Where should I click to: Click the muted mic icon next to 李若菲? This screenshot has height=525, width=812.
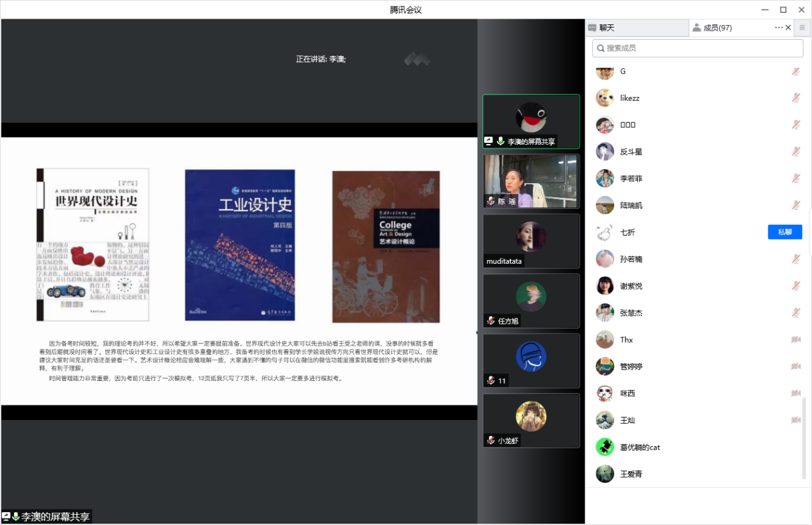click(795, 179)
